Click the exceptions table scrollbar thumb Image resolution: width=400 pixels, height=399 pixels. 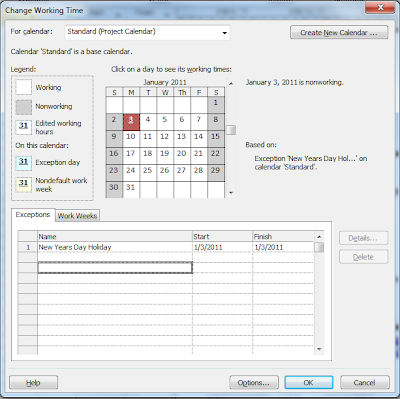tap(319, 247)
